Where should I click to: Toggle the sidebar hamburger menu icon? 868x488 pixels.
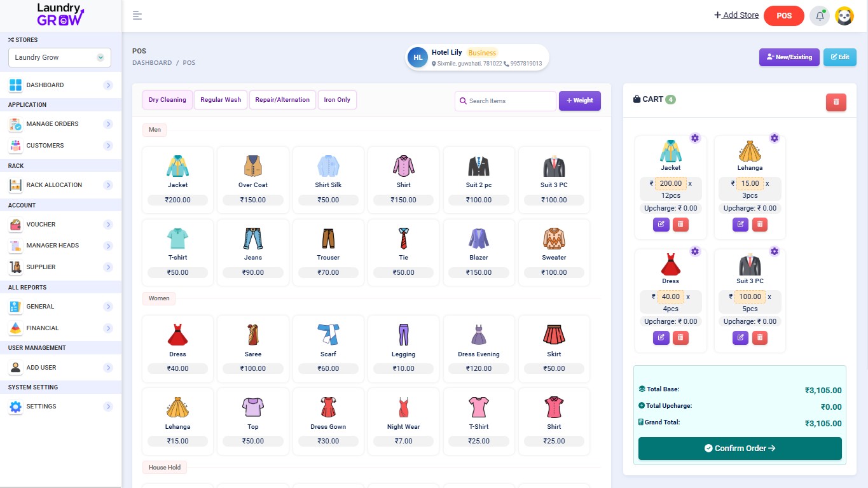(137, 15)
